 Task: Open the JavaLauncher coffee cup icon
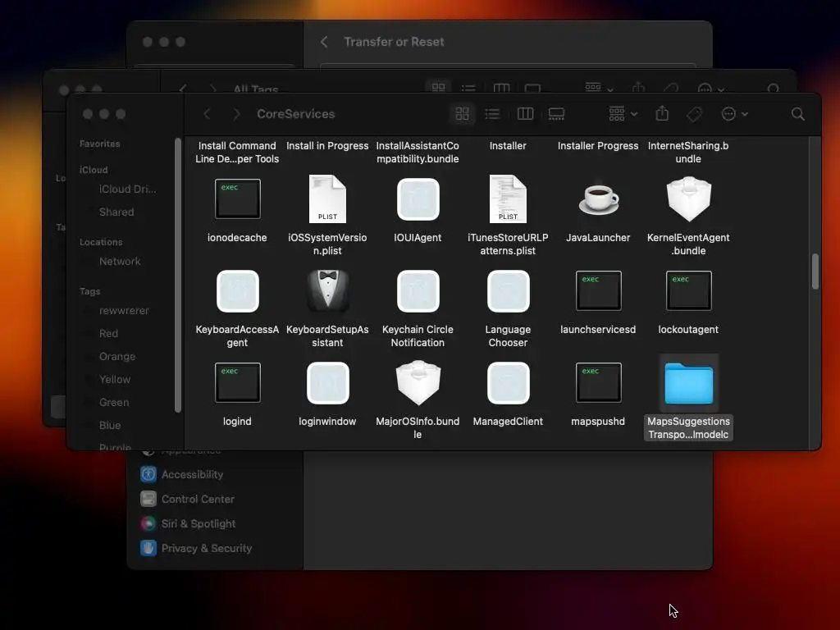(x=598, y=199)
